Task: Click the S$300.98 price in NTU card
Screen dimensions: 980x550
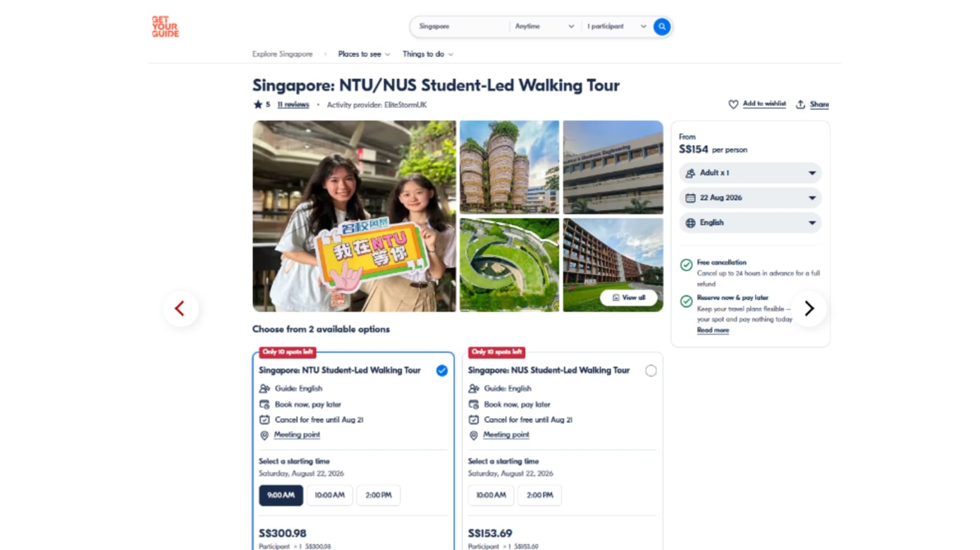Action: 283,534
